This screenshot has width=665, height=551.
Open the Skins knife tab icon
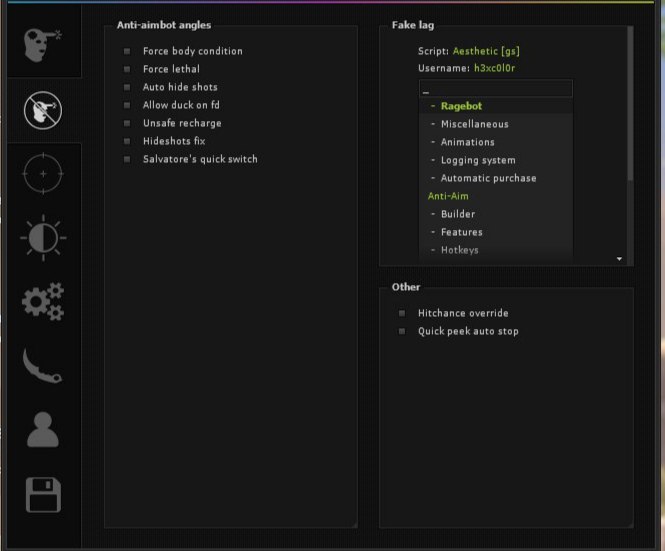[42, 366]
